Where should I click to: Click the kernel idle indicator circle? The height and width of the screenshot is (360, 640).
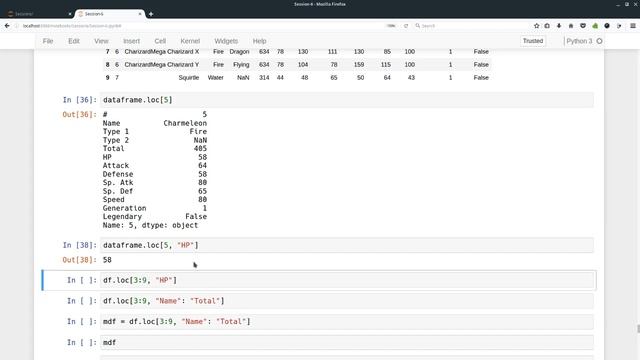599,41
